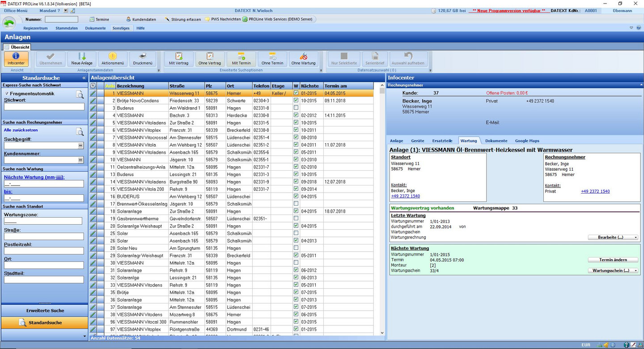Screen dimensions: 644x349
Task: Click the grid settings gear icon
Action: pos(93,86)
